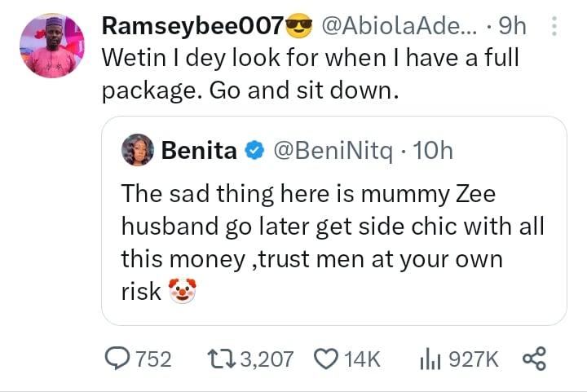The height and width of the screenshot is (392, 587).
Task: Click the 14K likes count
Action: [362, 359]
